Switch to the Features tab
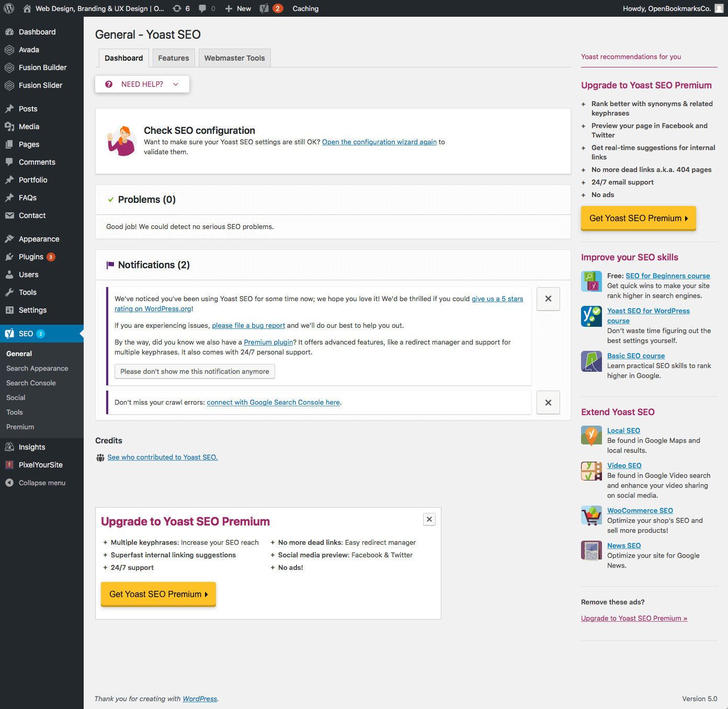728x709 pixels. (174, 58)
